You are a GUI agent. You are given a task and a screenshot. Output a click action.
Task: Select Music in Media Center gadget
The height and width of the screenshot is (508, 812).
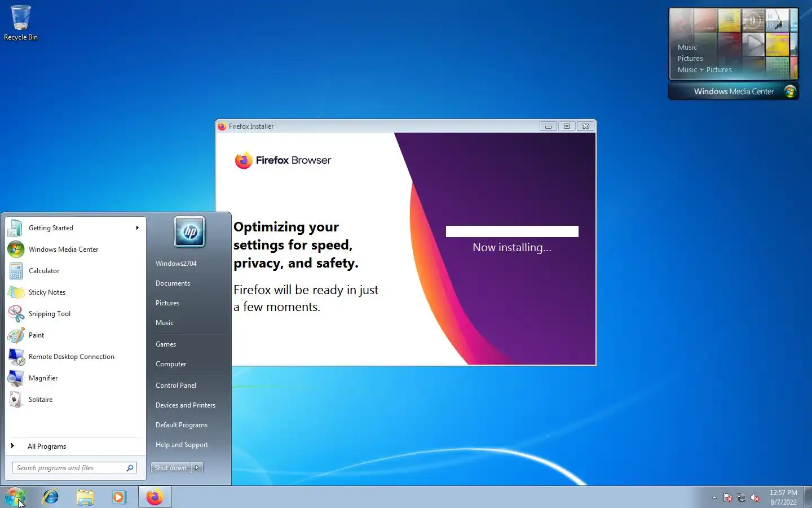[x=687, y=47]
